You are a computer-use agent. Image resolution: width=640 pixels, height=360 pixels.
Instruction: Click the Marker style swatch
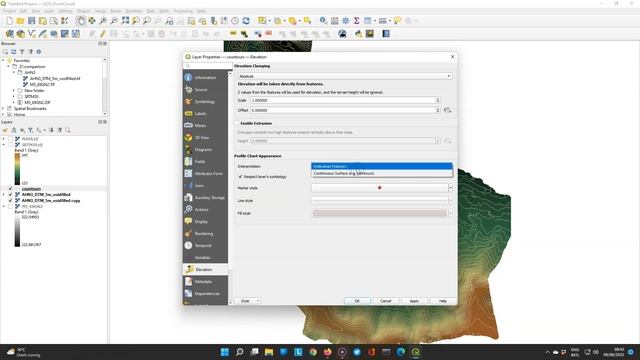tap(380, 188)
